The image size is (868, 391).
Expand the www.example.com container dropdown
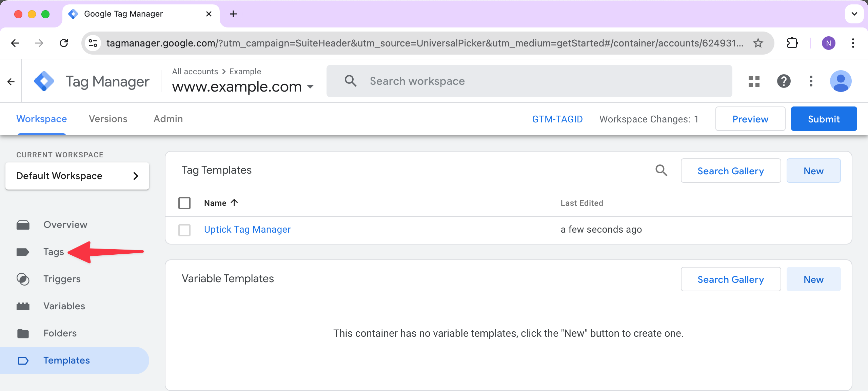tap(310, 87)
